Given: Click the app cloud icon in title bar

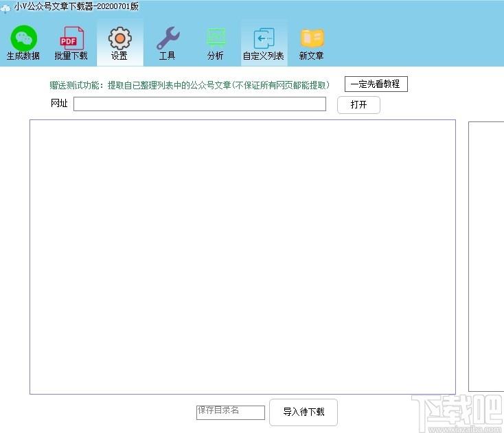Looking at the screenshot, I should (x=5, y=9).
